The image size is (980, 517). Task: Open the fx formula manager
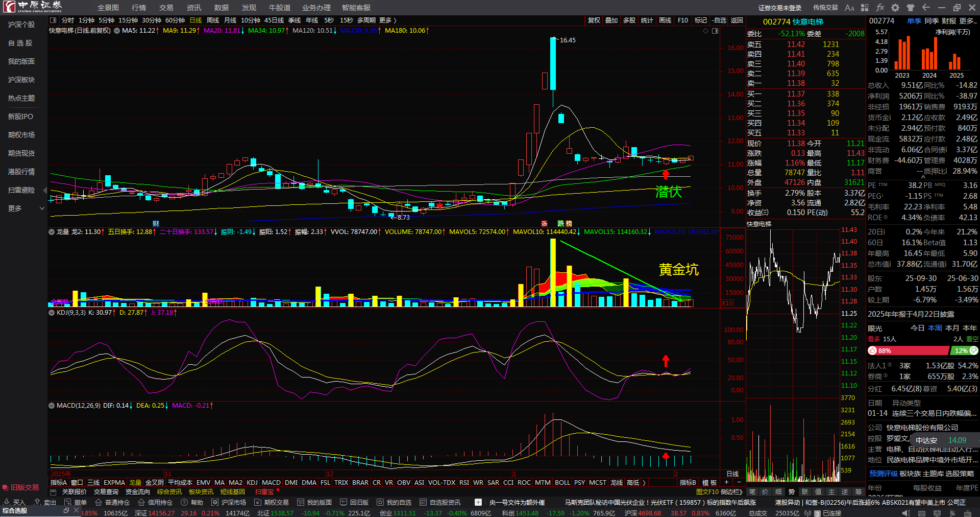click(880, 8)
